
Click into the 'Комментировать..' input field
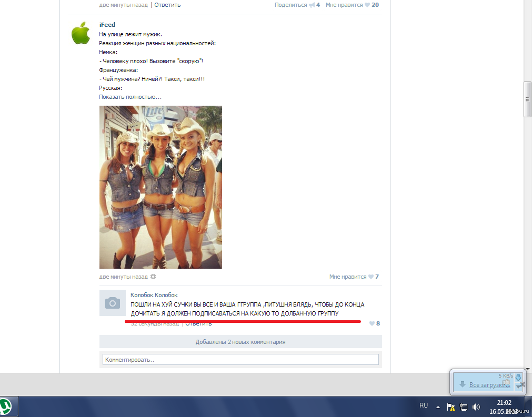pyautogui.click(x=240, y=360)
